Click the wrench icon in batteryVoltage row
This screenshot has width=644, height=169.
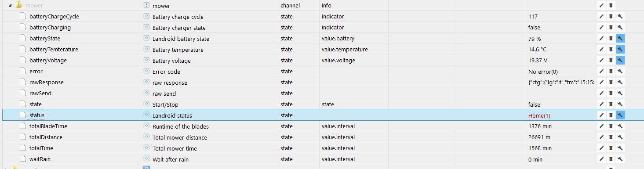point(620,60)
